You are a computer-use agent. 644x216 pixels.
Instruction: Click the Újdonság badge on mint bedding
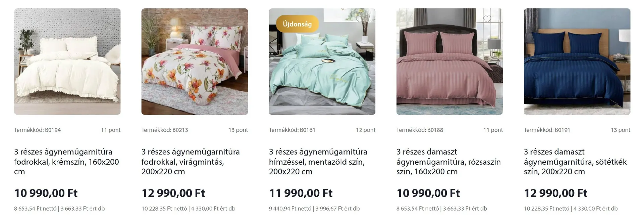[x=297, y=24]
